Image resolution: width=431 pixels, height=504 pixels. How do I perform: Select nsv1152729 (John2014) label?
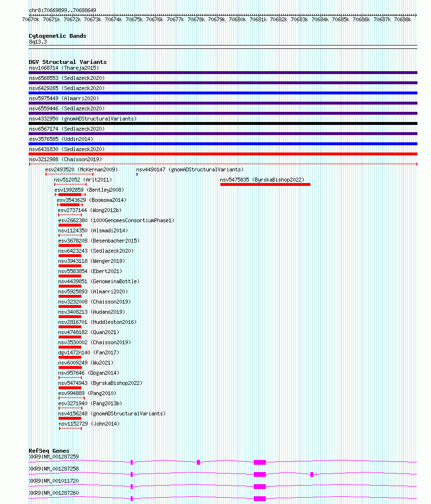pyautogui.click(x=89, y=424)
